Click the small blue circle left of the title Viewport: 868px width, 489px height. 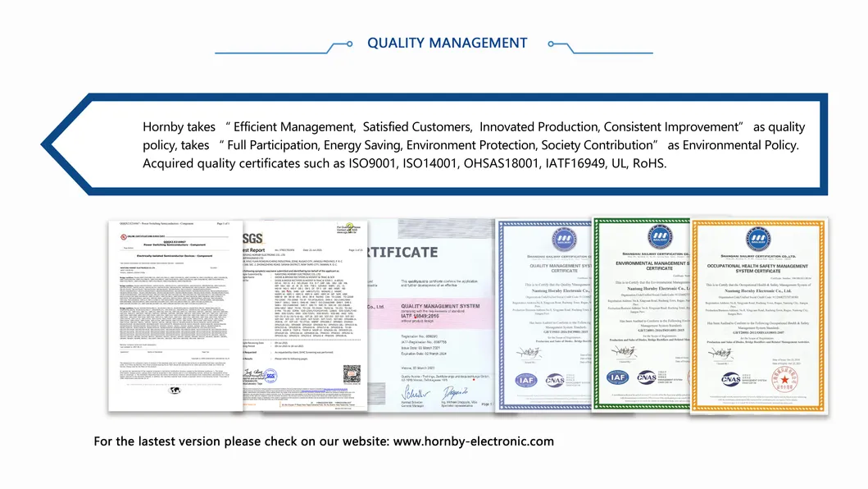tap(350, 43)
